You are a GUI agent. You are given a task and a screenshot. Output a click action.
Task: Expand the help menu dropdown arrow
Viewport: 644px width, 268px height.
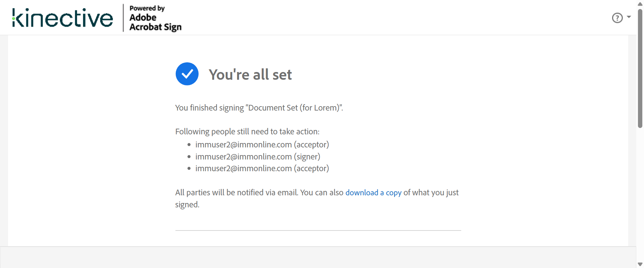pos(629,17)
